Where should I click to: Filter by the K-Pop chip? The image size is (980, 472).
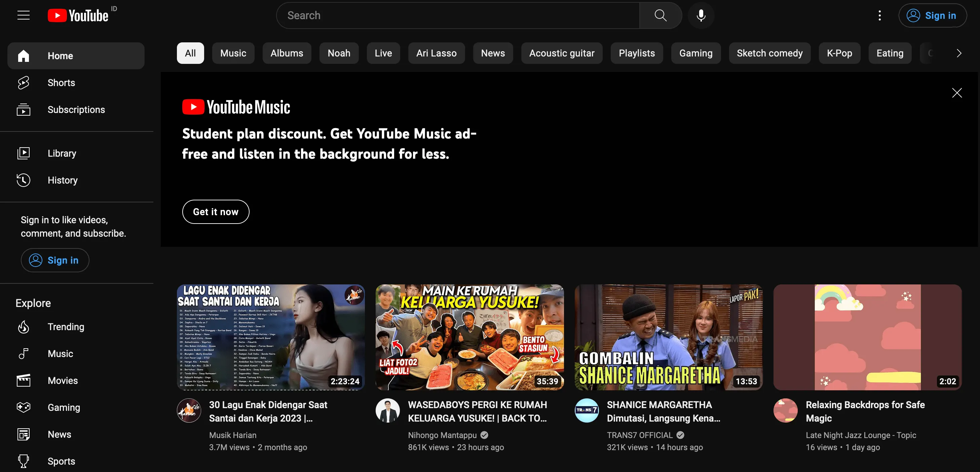click(x=839, y=53)
